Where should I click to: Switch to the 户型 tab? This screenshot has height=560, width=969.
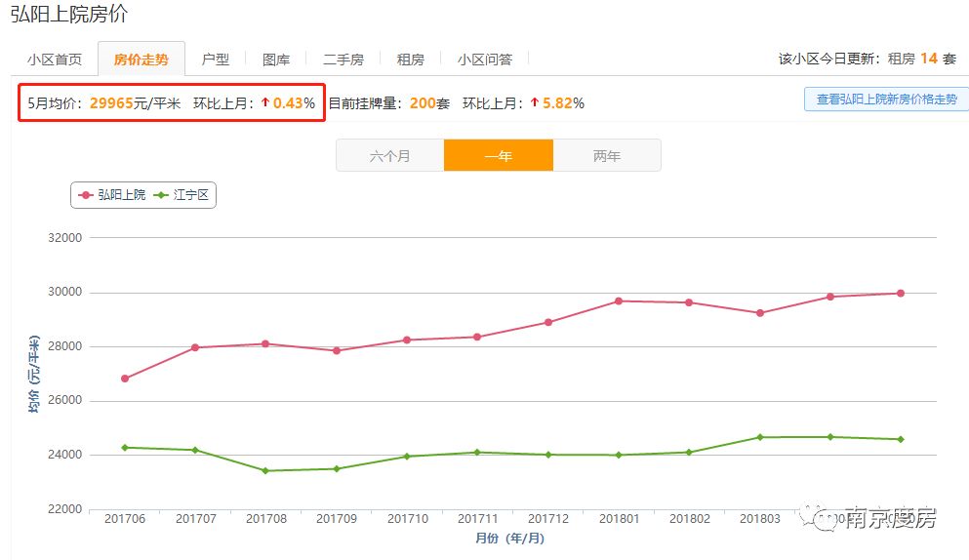point(216,60)
